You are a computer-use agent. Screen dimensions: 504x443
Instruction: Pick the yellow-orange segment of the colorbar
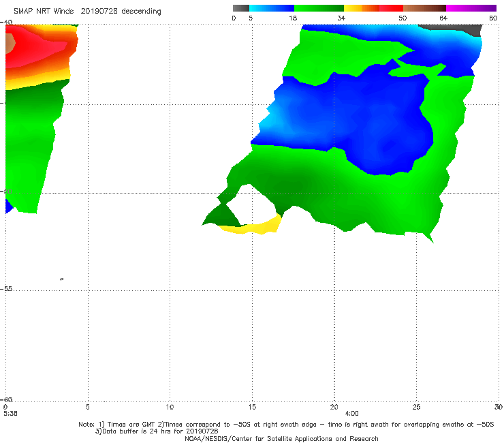click(x=362, y=8)
